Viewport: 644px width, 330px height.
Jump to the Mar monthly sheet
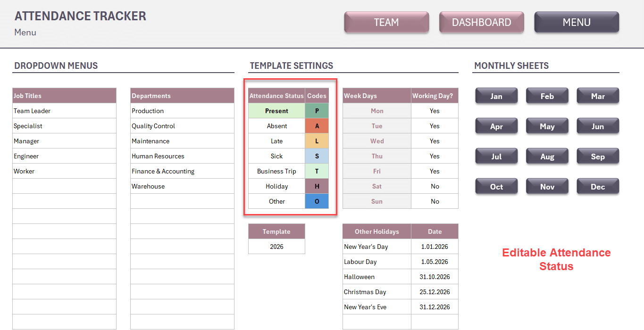pyautogui.click(x=597, y=96)
